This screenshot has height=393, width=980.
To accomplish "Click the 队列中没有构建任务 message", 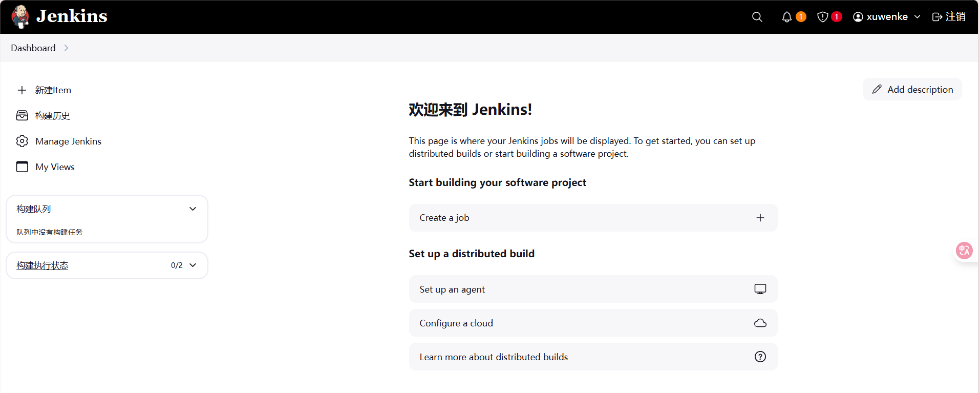I will (50, 232).
